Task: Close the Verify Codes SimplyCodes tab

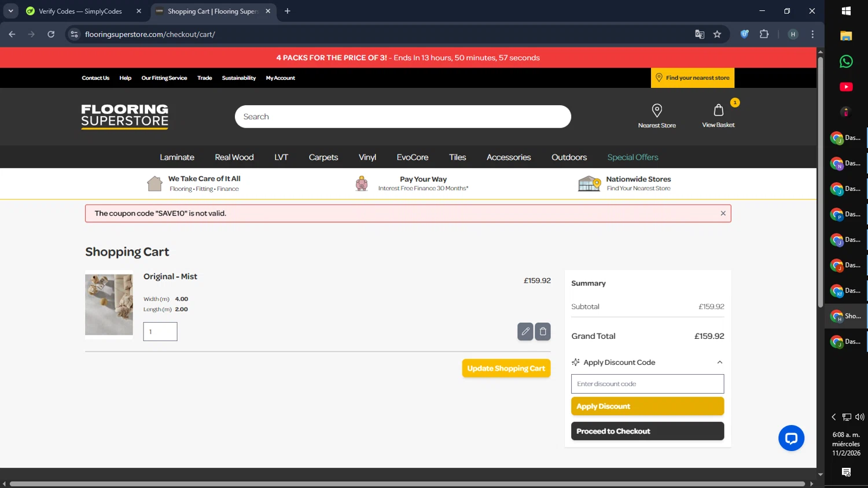Action: 139,11
